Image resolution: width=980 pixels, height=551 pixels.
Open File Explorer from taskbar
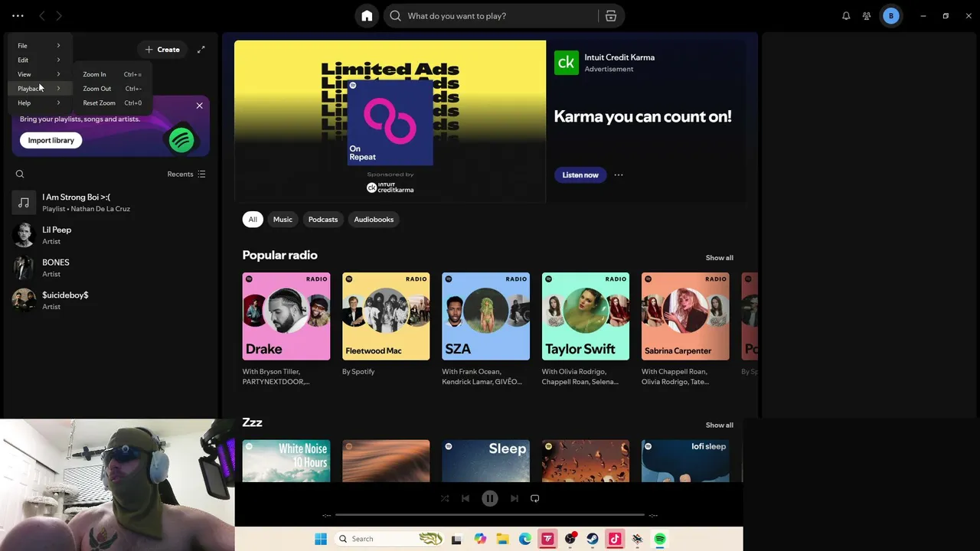[503, 539]
